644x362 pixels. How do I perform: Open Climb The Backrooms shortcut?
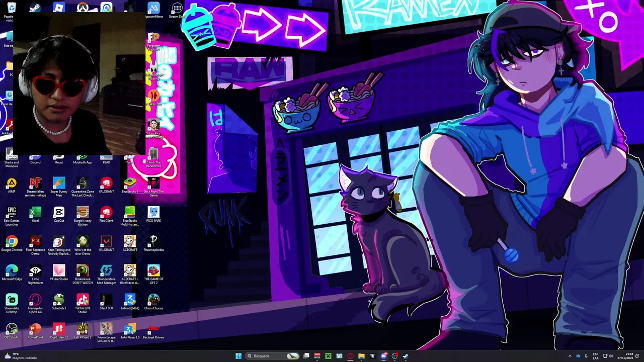click(153, 158)
